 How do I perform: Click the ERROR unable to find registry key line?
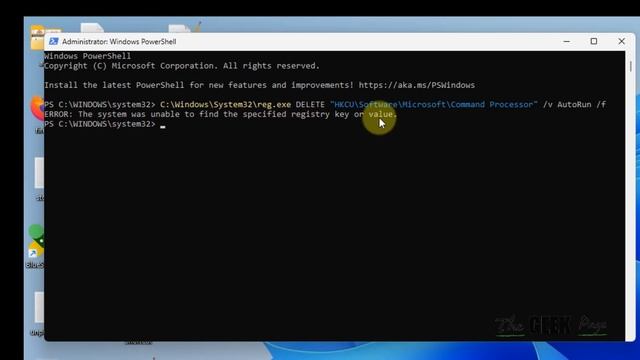coord(221,114)
